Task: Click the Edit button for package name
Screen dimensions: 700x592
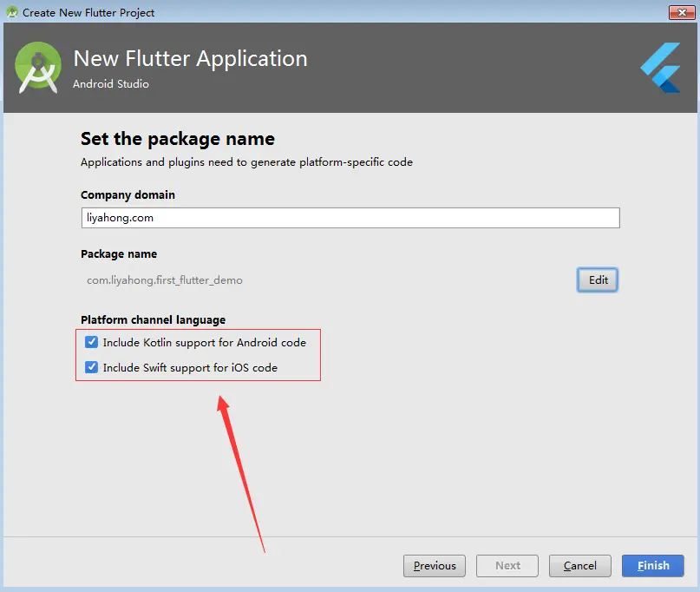Action: pyautogui.click(x=598, y=280)
